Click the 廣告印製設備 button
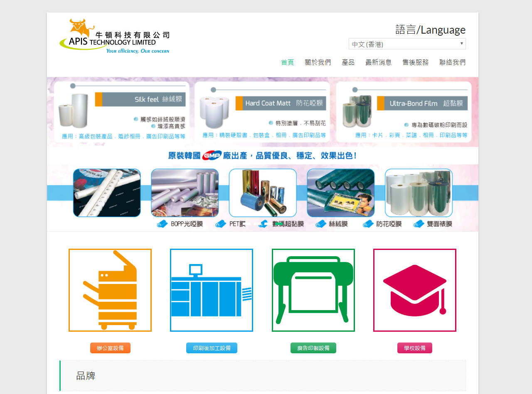This screenshot has height=394, width=532. tap(313, 348)
